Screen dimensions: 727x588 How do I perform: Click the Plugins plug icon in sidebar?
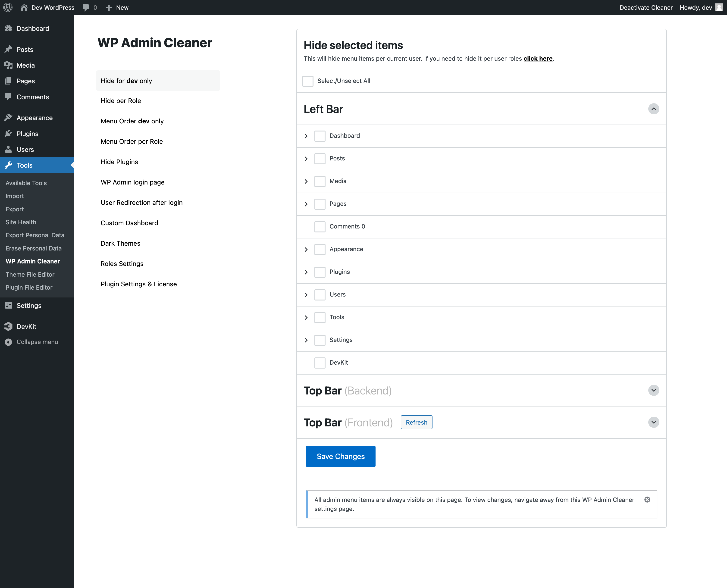click(x=9, y=133)
